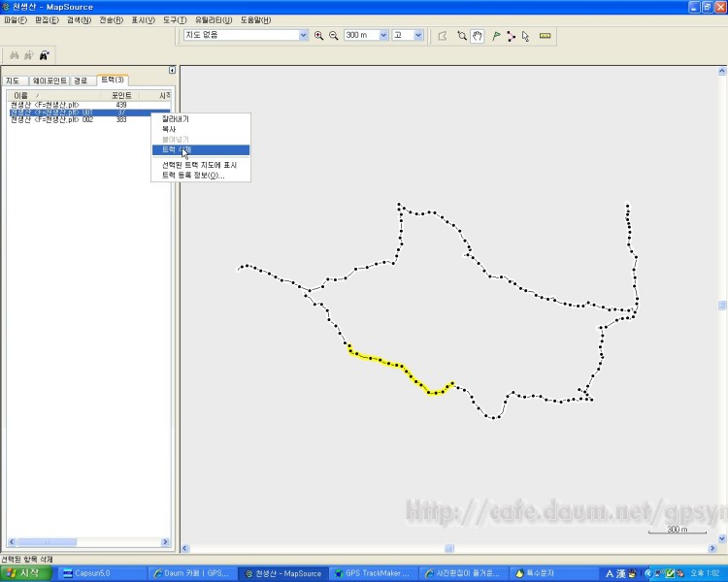Open the detail level dropdown '고'

click(x=418, y=35)
